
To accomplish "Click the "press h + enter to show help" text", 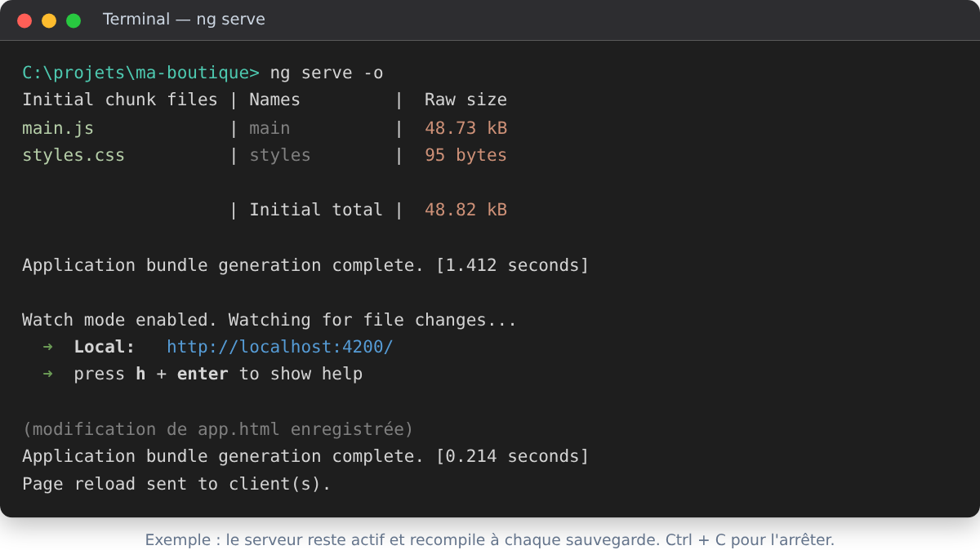I will pyautogui.click(x=218, y=374).
